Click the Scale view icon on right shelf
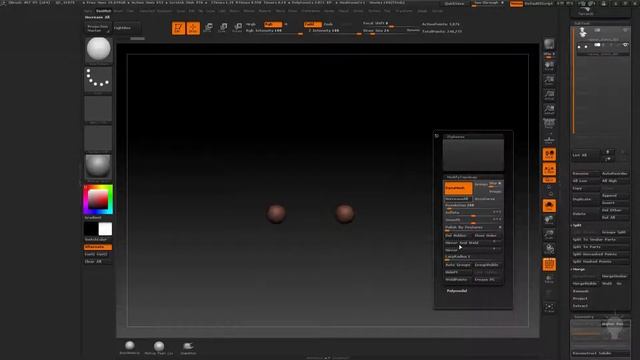The width and height of the screenshot is (640, 360). tap(549, 235)
